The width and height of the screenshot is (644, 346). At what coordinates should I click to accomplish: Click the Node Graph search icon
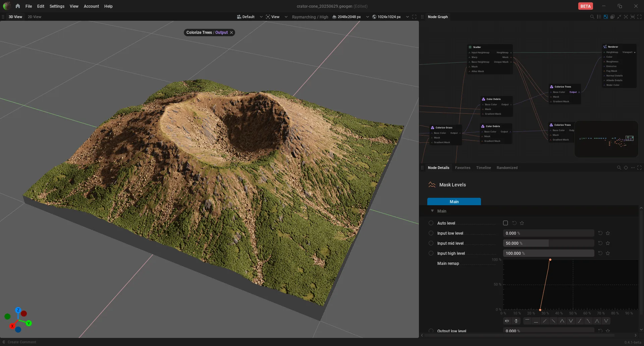592,17
